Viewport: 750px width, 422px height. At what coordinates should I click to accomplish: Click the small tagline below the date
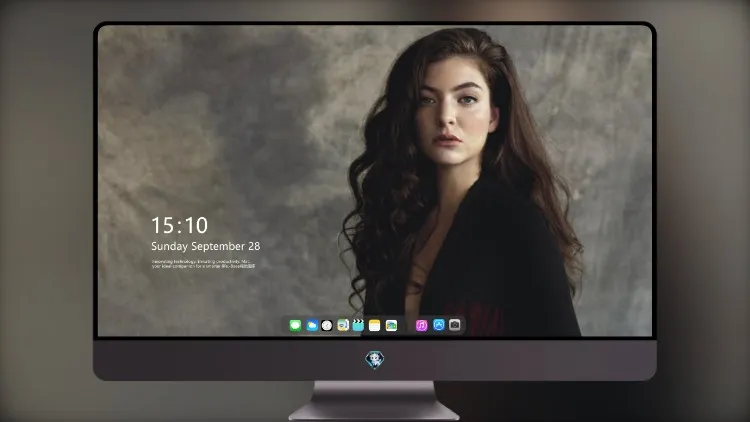point(203,264)
